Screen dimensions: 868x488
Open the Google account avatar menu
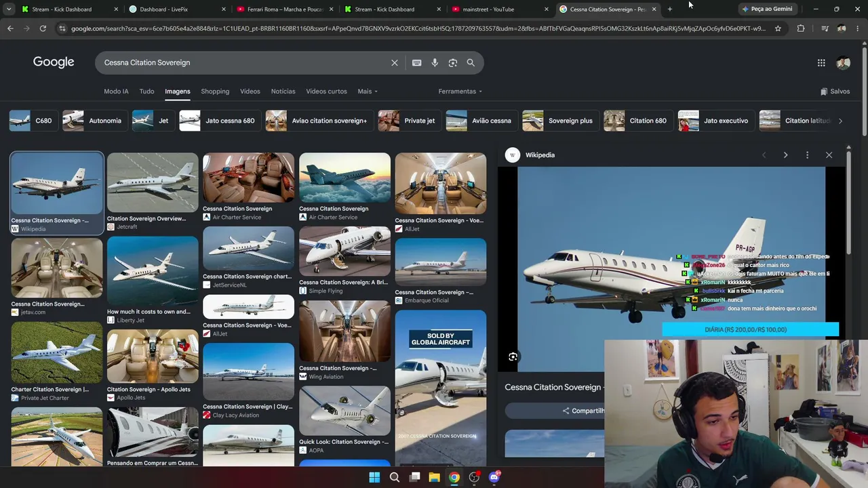coord(844,63)
